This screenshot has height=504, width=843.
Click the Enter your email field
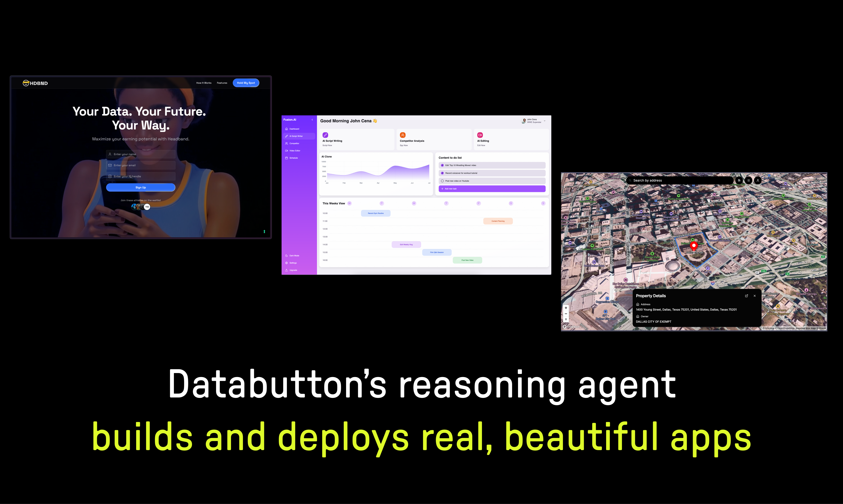click(x=141, y=165)
